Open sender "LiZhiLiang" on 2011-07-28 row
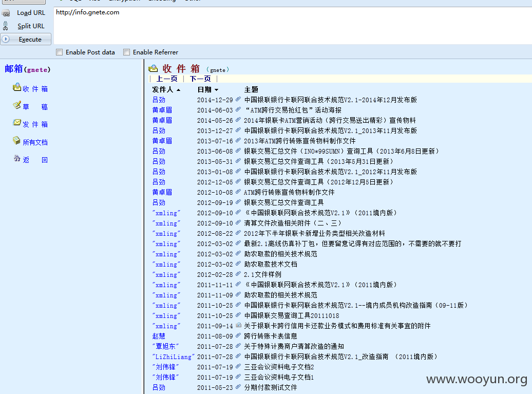 click(x=174, y=357)
